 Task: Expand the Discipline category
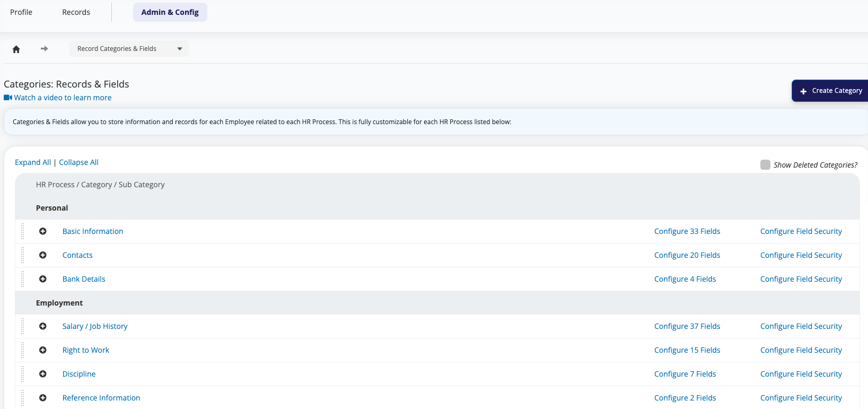pos(43,374)
